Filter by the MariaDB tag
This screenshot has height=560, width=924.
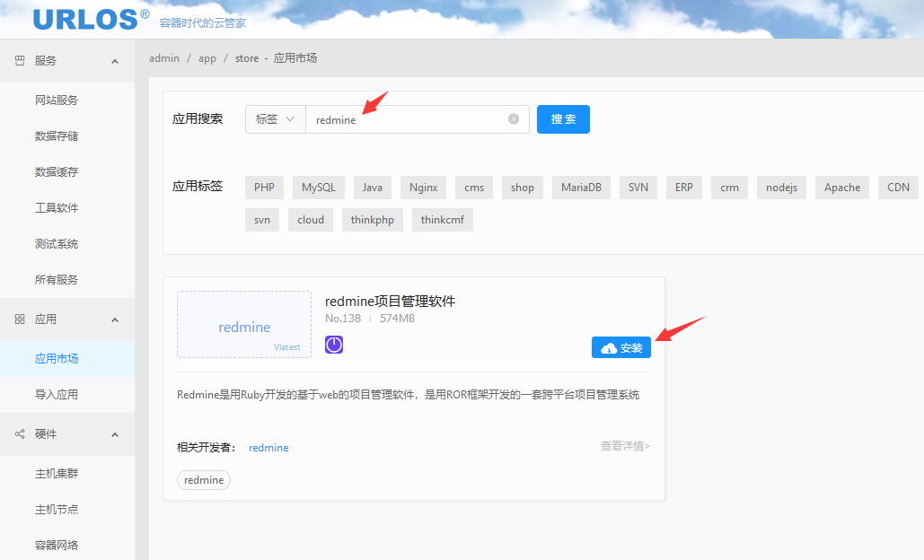581,188
